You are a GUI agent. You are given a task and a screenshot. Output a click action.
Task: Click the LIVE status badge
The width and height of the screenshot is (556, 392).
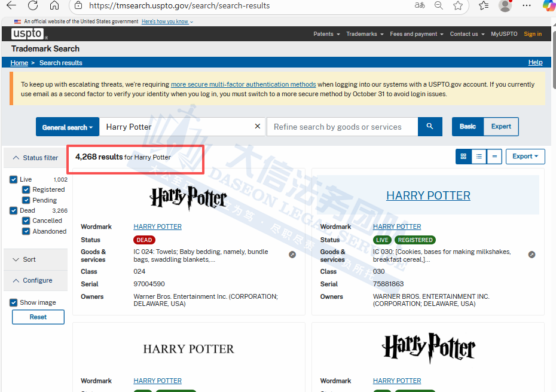coord(382,240)
